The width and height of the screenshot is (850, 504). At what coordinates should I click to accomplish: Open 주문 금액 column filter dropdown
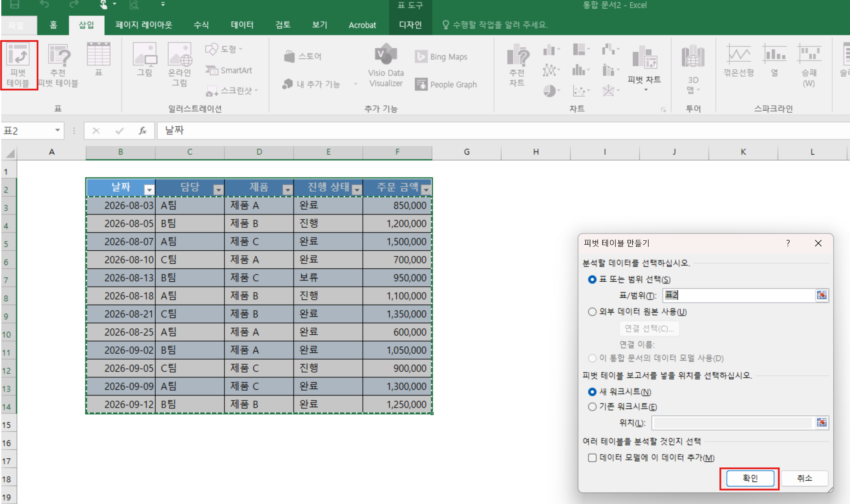(x=426, y=190)
